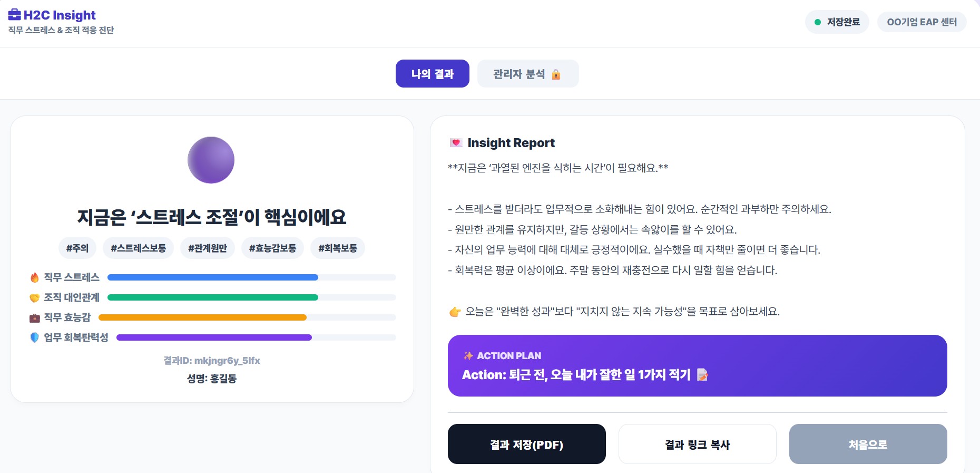This screenshot has height=473, width=980.
Task: Click the 결과 저장(PDF) button
Action: click(526, 444)
